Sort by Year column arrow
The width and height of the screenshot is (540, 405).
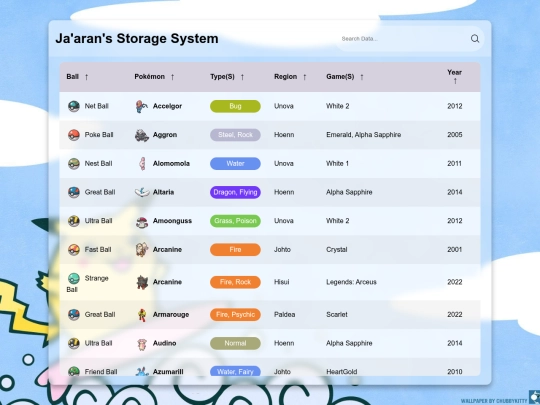[455, 81]
